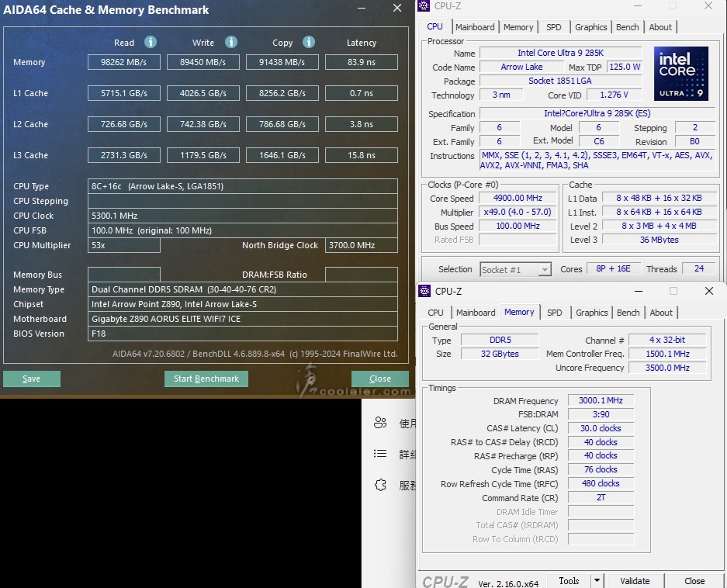Image resolution: width=727 pixels, height=588 pixels.
Task: Click the info icon beside Write
Action: [231, 42]
